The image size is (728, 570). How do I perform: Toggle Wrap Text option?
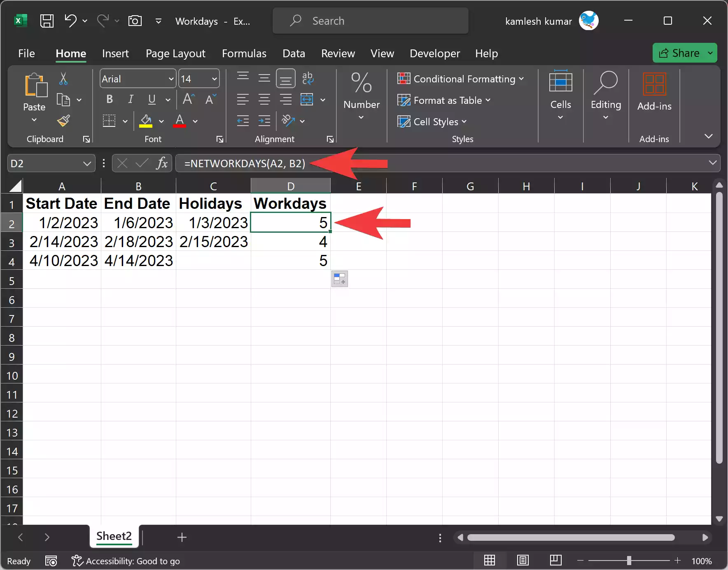(307, 78)
